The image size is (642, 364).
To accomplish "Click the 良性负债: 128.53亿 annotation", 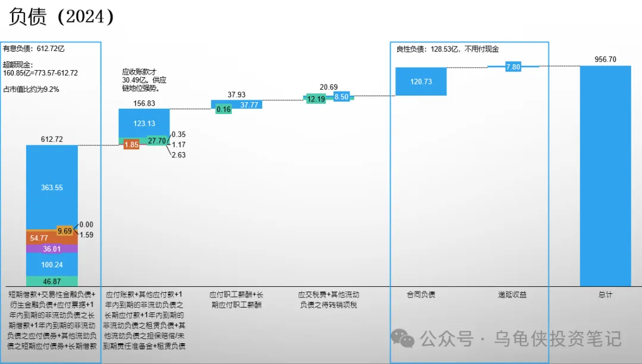I will (x=448, y=49).
